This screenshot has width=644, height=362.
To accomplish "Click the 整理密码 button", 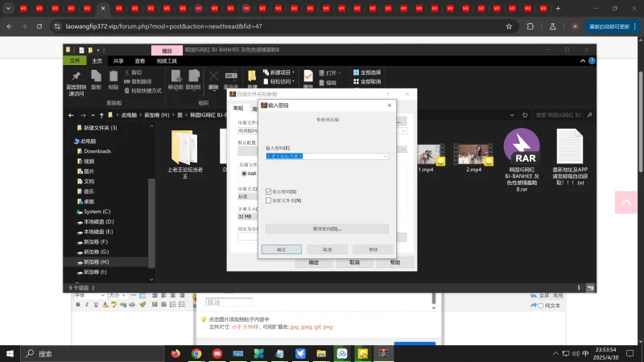I will pos(327,228).
